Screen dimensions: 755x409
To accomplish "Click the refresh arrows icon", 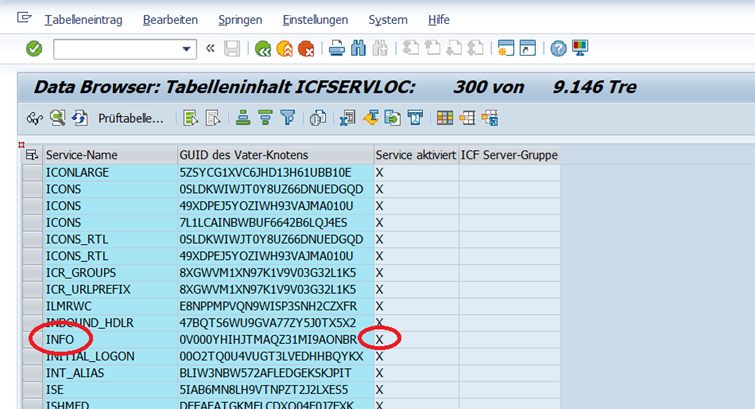I will tap(80, 118).
